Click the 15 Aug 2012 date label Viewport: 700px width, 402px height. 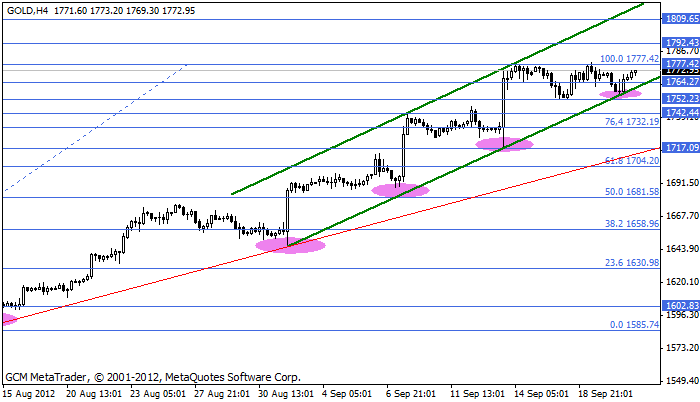29,393
